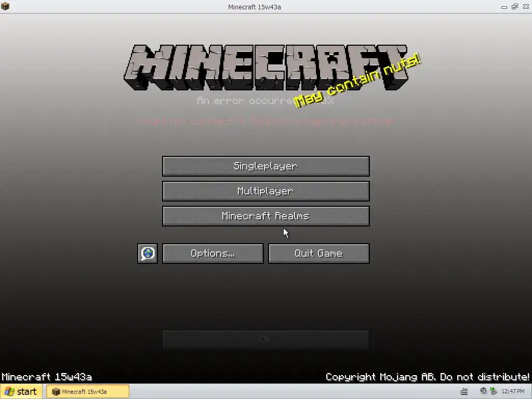Click the 12:47 PM clock
The width and height of the screenshot is (532, 399).
(x=513, y=392)
